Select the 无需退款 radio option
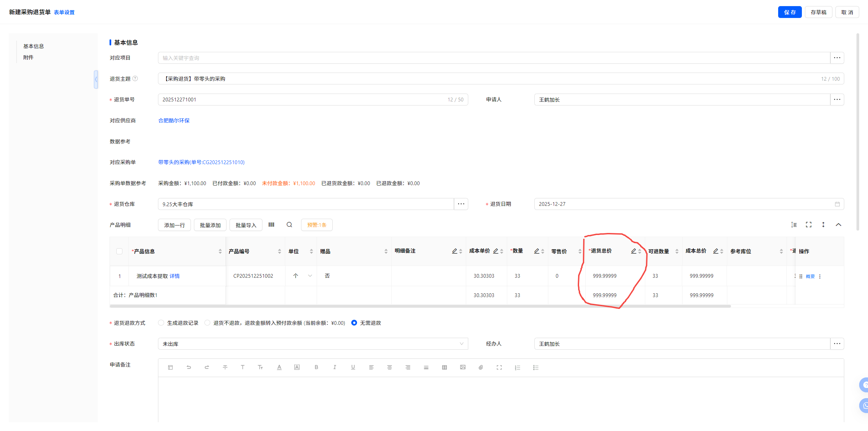868x431 pixels. click(x=354, y=323)
